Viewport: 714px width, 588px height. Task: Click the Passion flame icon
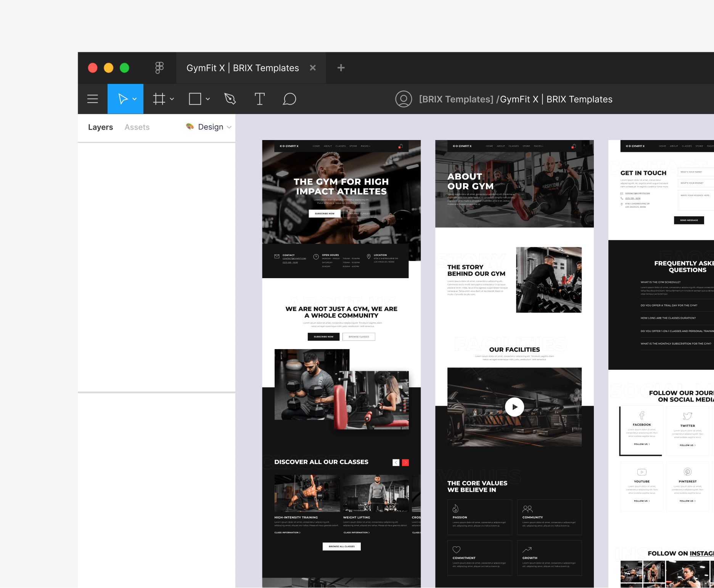pos(455,509)
